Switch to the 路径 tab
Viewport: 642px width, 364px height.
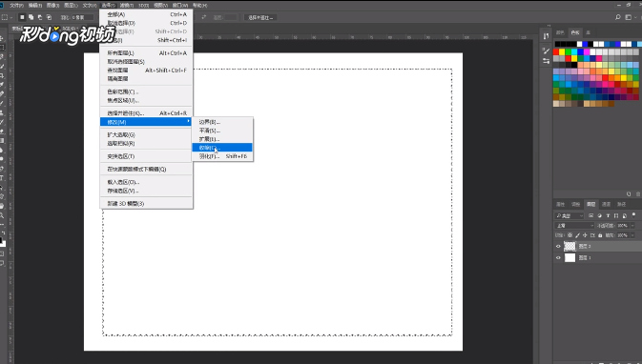coord(622,204)
